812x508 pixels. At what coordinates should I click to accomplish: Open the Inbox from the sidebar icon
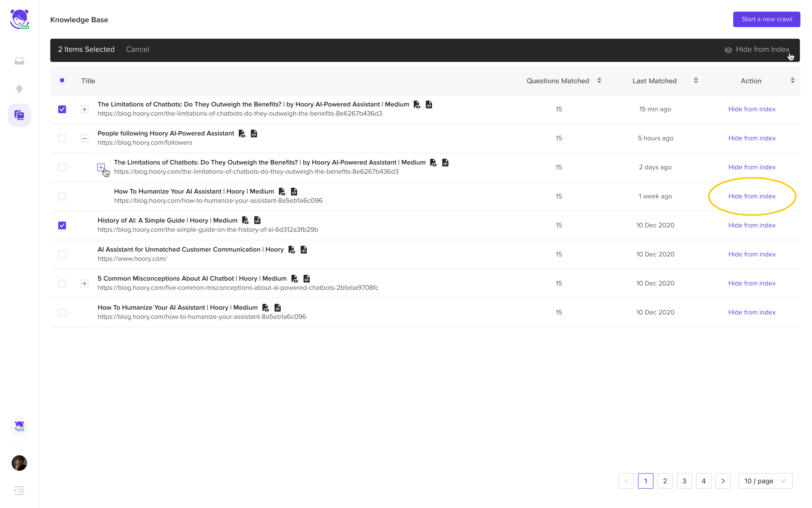(19, 61)
